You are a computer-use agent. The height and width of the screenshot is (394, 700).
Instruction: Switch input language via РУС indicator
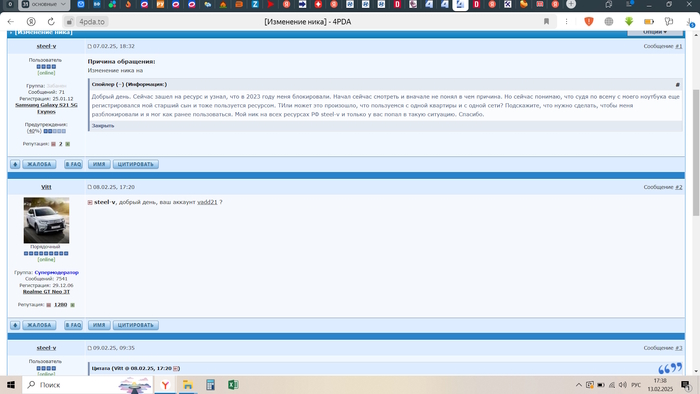[x=636, y=385]
